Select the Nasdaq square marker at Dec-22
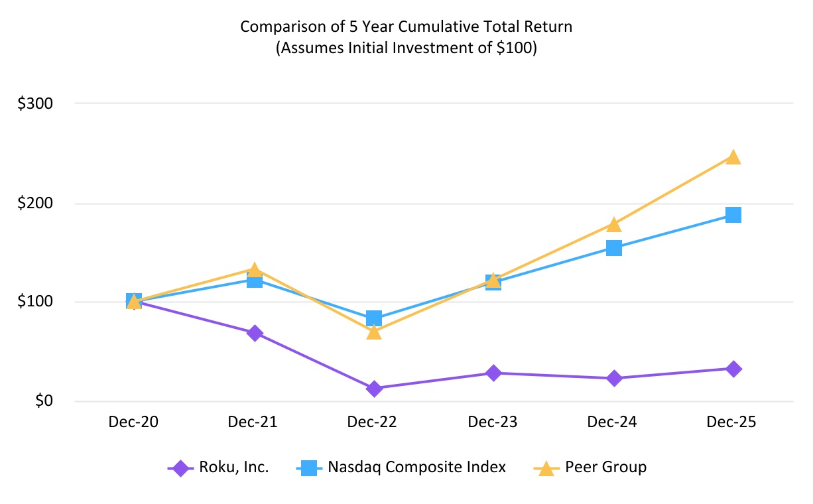This screenshot has height=504, width=813. tap(374, 318)
